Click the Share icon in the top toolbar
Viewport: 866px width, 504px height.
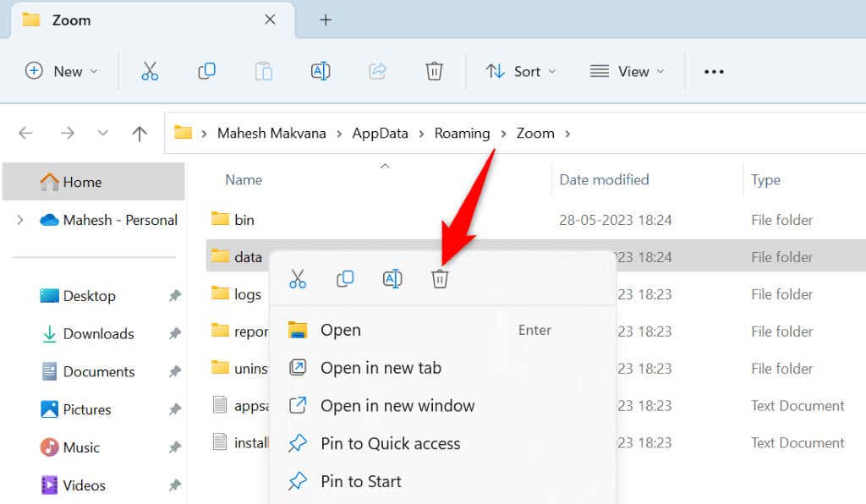(x=377, y=71)
